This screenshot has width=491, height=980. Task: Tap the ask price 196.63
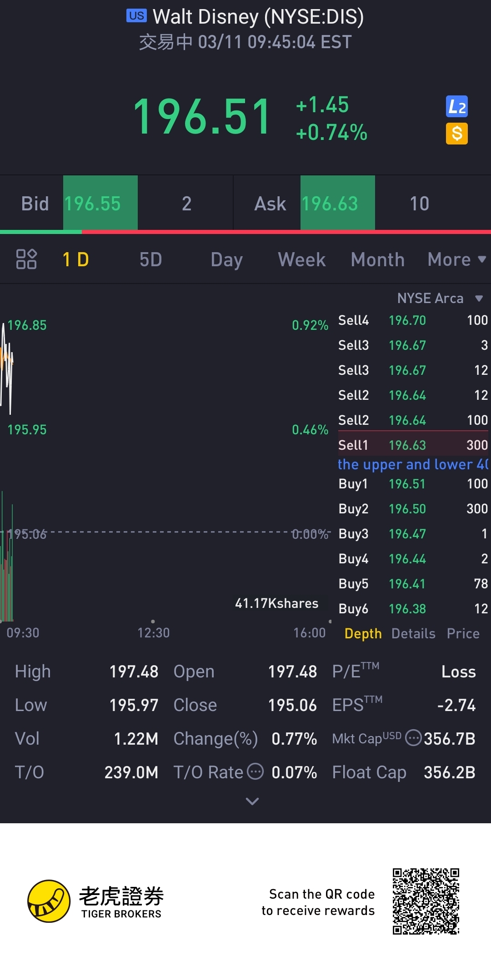coord(338,203)
